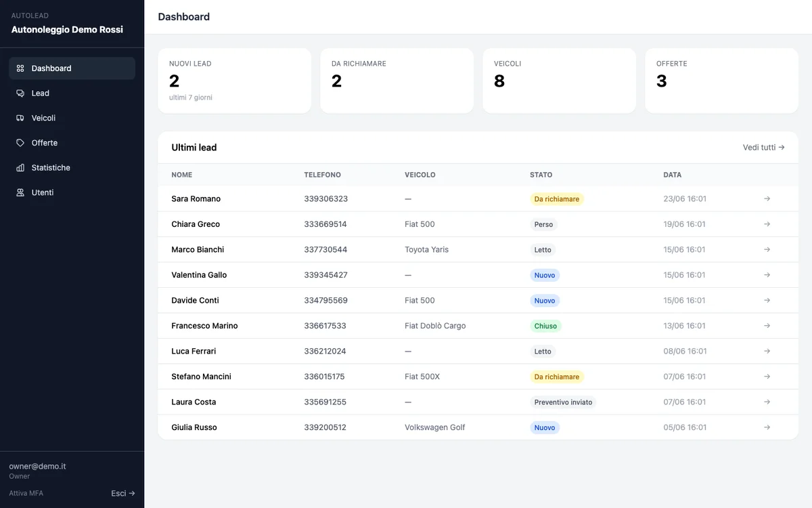Screen dimensions: 812x508
Task: Open Giulia Russo row arrow
Action: (767, 427)
